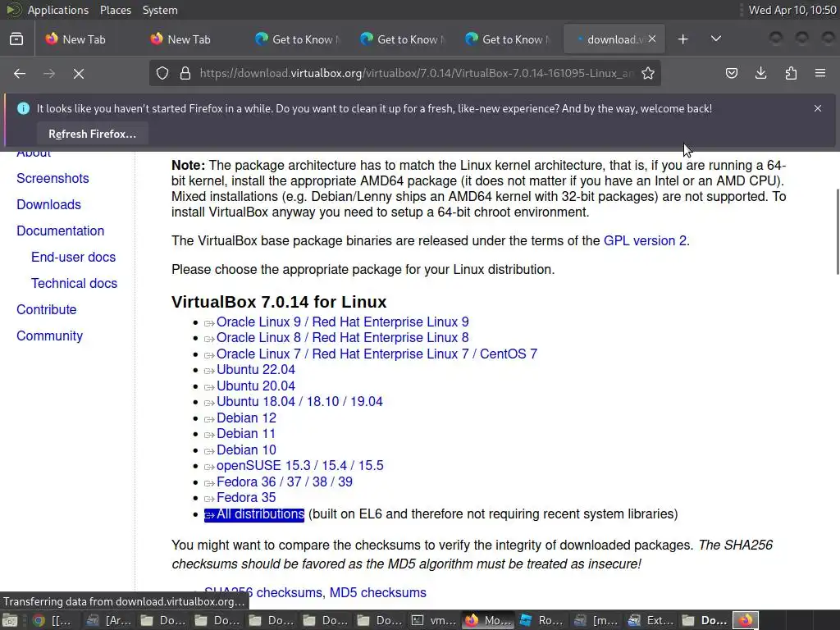The height and width of the screenshot is (630, 840).
Task: Dismiss the Refresh Firefox notification bar
Action: click(818, 108)
